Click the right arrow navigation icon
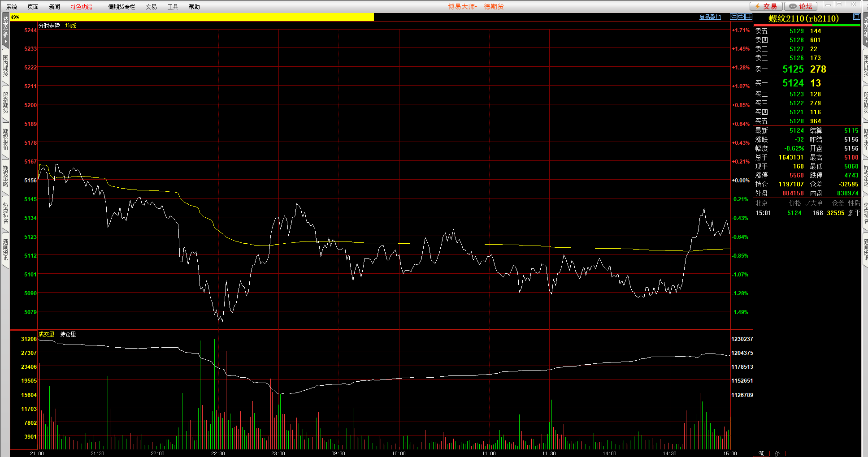Image resolution: width=868 pixels, height=457 pixels. tap(741, 17)
